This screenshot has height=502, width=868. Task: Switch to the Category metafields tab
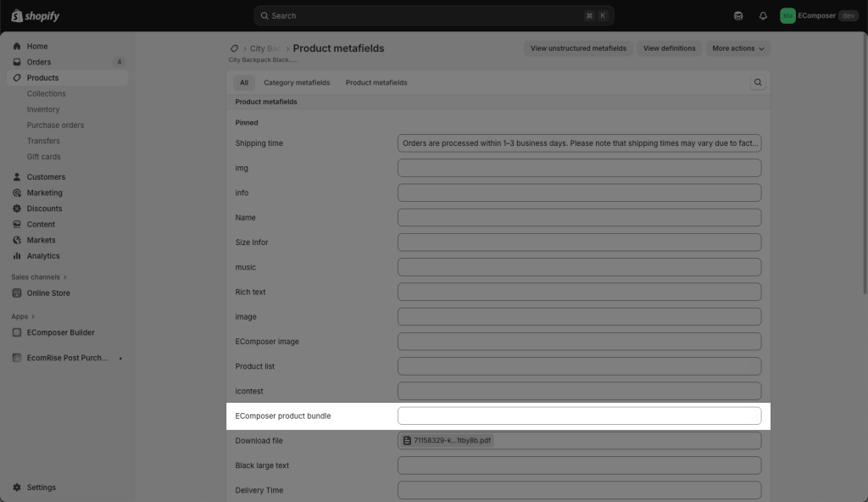pyautogui.click(x=297, y=83)
